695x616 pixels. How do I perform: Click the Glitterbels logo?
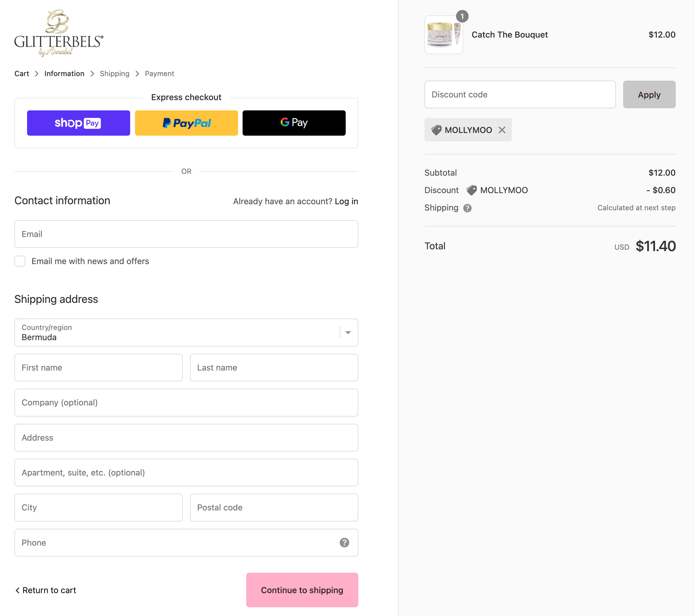point(59,33)
